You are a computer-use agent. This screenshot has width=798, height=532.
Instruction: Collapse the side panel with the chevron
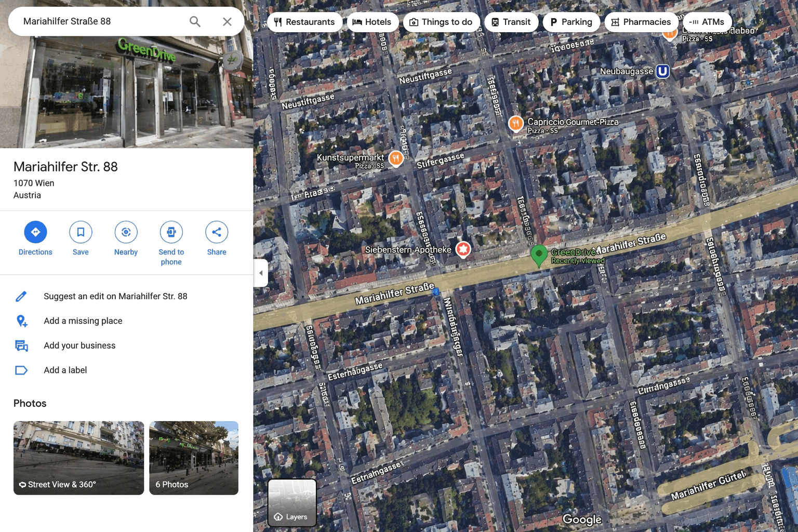pyautogui.click(x=261, y=273)
